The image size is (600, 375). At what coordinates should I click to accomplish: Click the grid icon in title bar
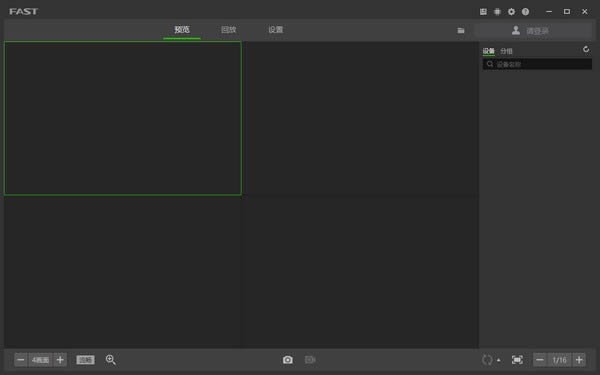point(497,12)
